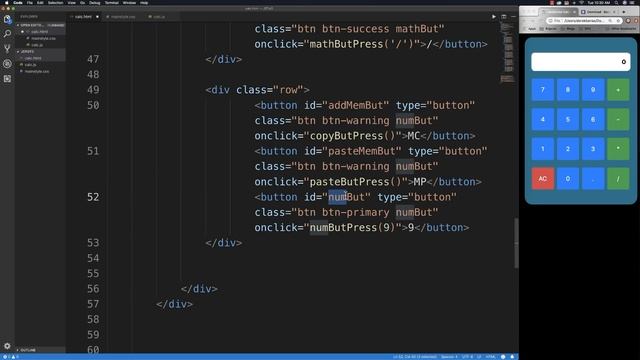
Task: Click calculator button 6
Action: click(593, 119)
